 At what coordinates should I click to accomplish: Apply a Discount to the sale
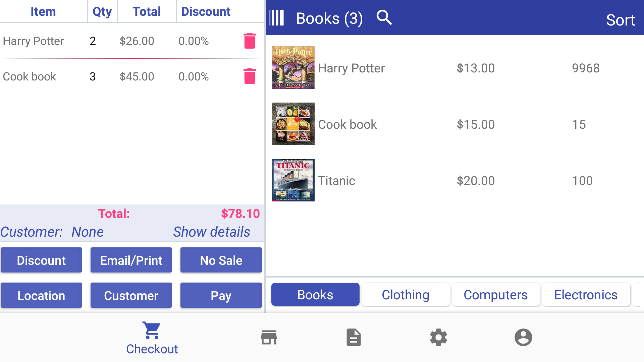pos(41,260)
